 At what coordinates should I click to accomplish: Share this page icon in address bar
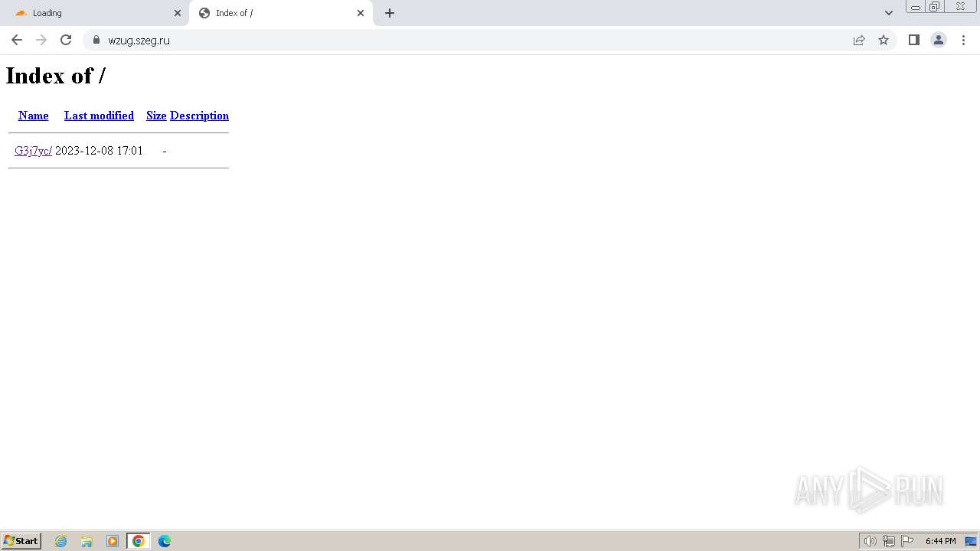coord(859,40)
